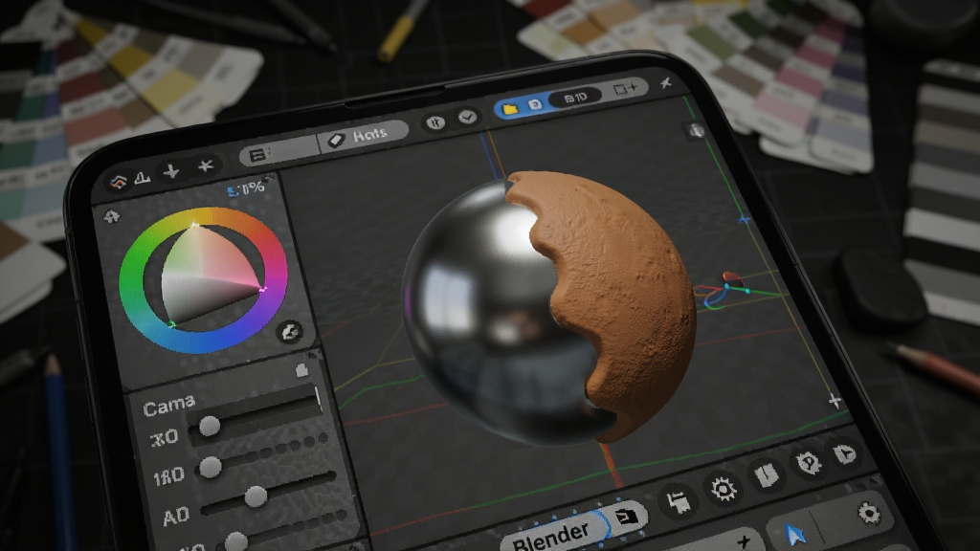Click the layers stack icon in top-left toolbar
980x551 pixels.
coord(118,182)
